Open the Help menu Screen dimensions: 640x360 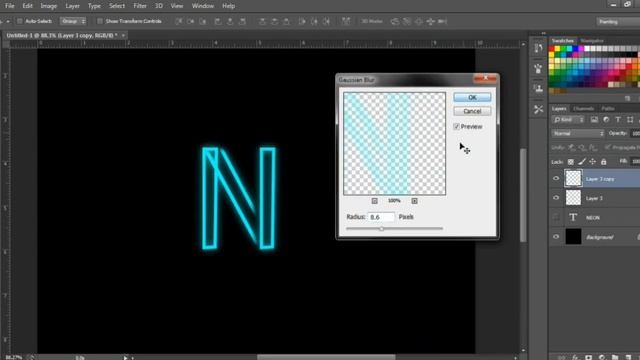pos(229,6)
